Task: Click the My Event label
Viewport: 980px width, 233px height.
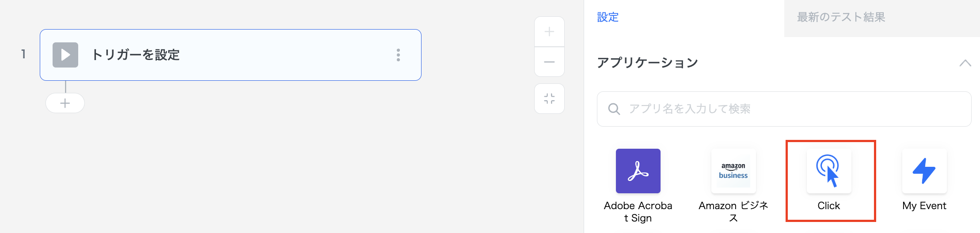Action: pyautogui.click(x=924, y=206)
